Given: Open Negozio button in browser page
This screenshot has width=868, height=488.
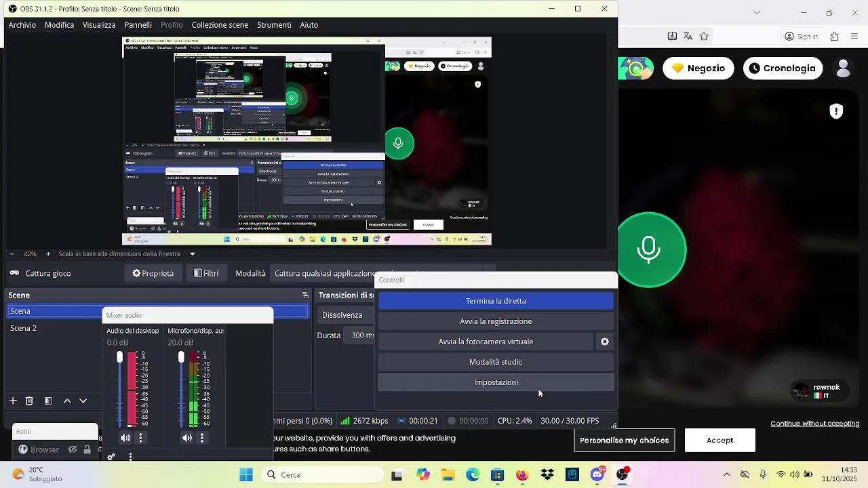Looking at the screenshot, I should [698, 68].
